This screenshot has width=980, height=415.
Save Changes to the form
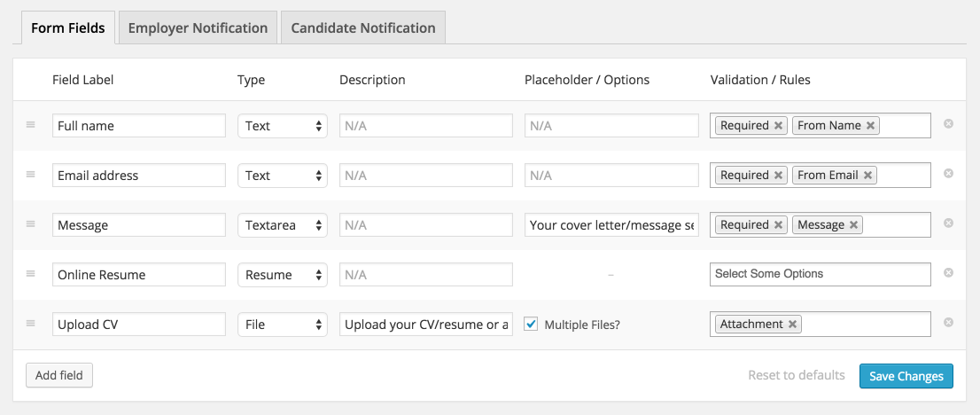pyautogui.click(x=906, y=376)
